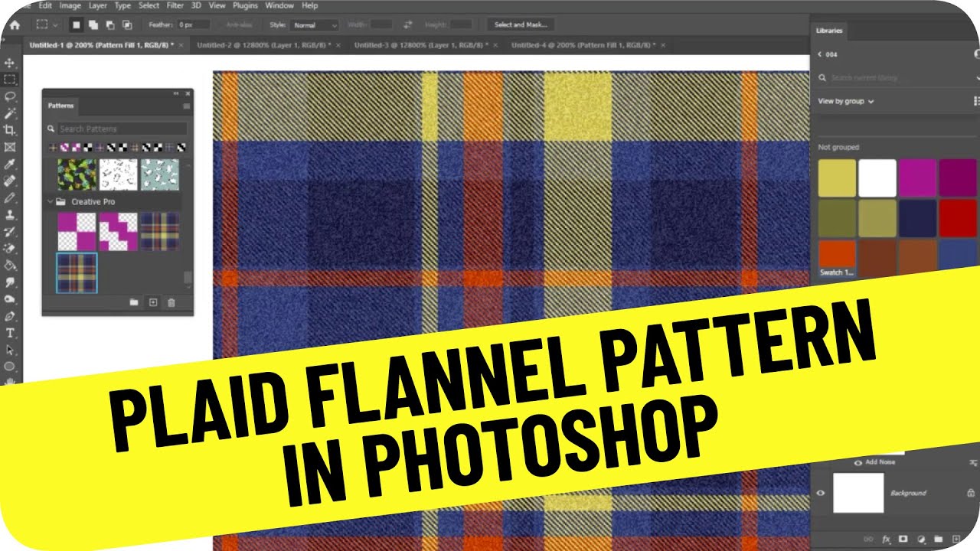Select the Move tool

[10, 63]
